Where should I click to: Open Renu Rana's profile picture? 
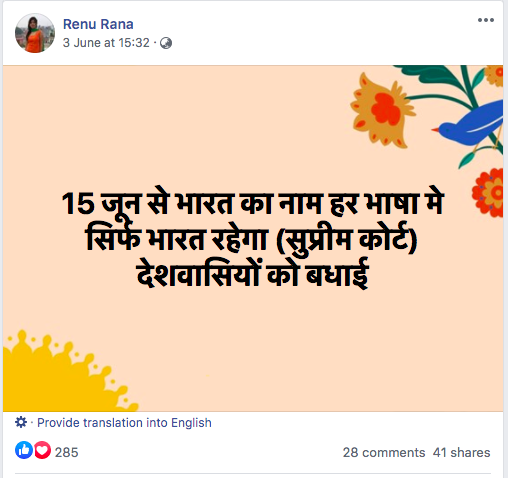point(35,33)
